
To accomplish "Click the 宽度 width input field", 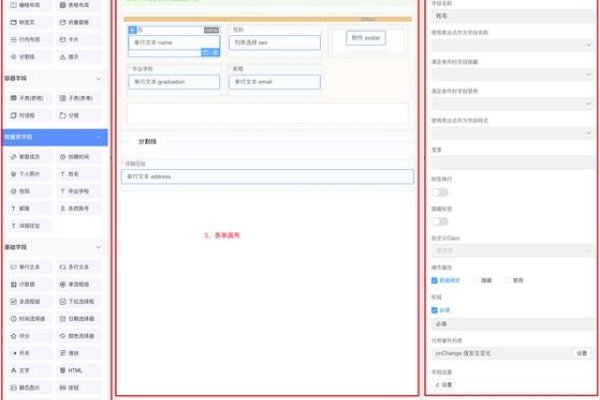I will click(513, 162).
